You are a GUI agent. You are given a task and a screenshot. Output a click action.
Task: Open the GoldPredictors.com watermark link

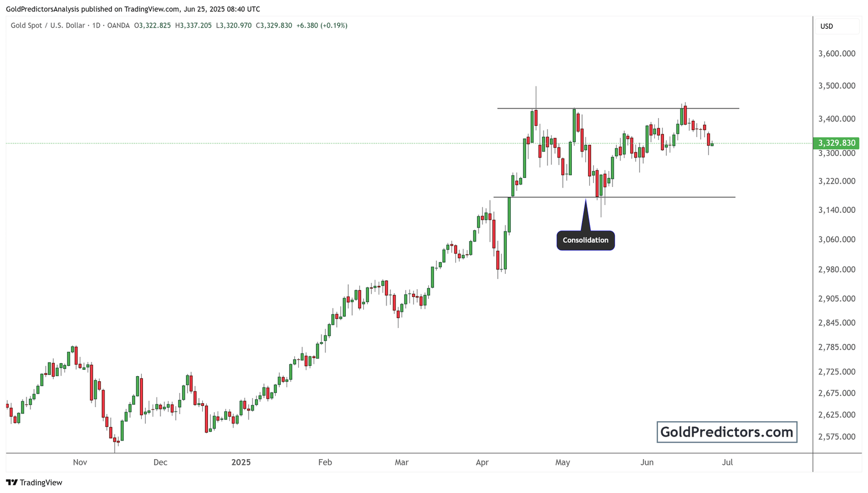click(727, 433)
